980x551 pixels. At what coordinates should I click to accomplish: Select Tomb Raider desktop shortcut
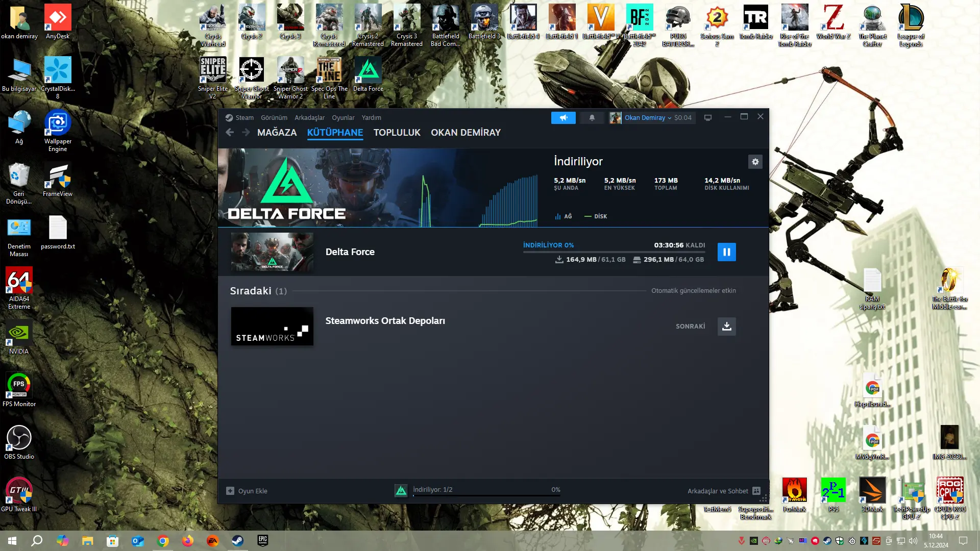(x=756, y=22)
